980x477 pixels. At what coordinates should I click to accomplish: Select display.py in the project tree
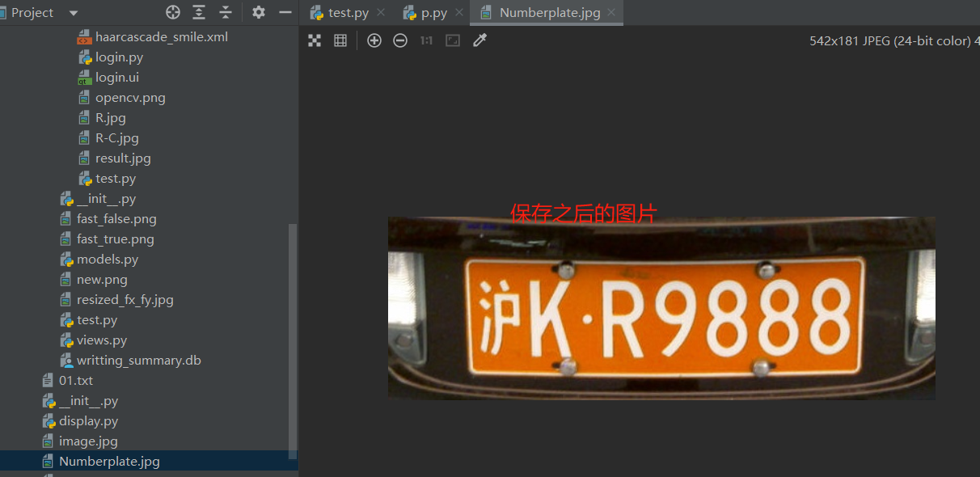pos(88,421)
